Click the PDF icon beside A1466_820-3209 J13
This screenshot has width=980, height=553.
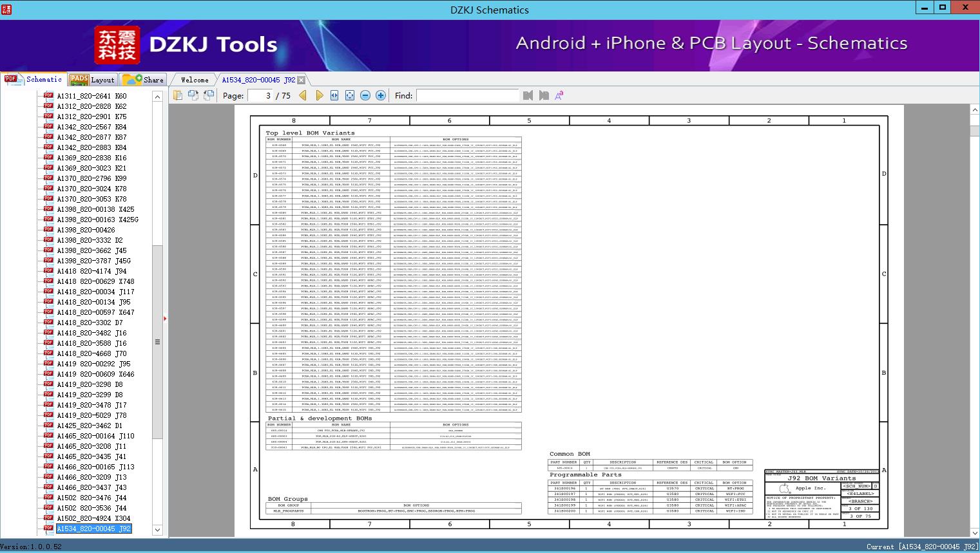coord(48,477)
